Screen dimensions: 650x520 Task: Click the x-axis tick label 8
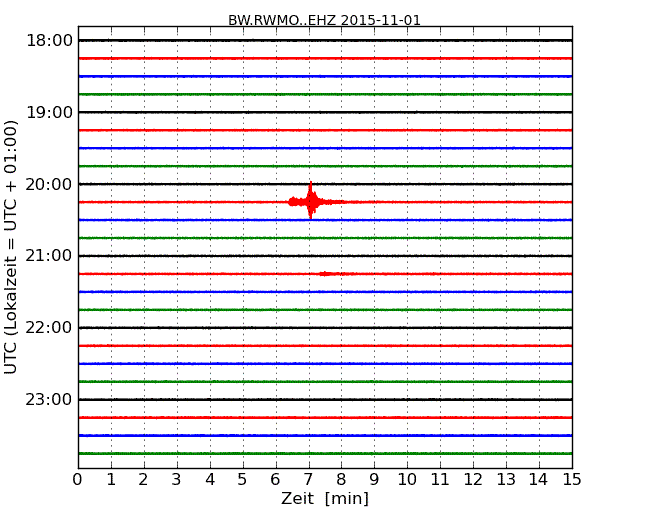(x=341, y=480)
